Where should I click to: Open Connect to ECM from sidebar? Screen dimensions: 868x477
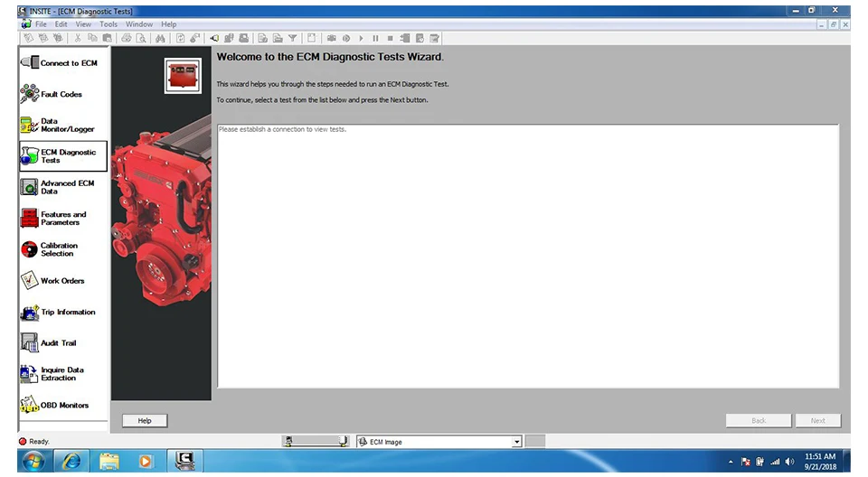60,62
